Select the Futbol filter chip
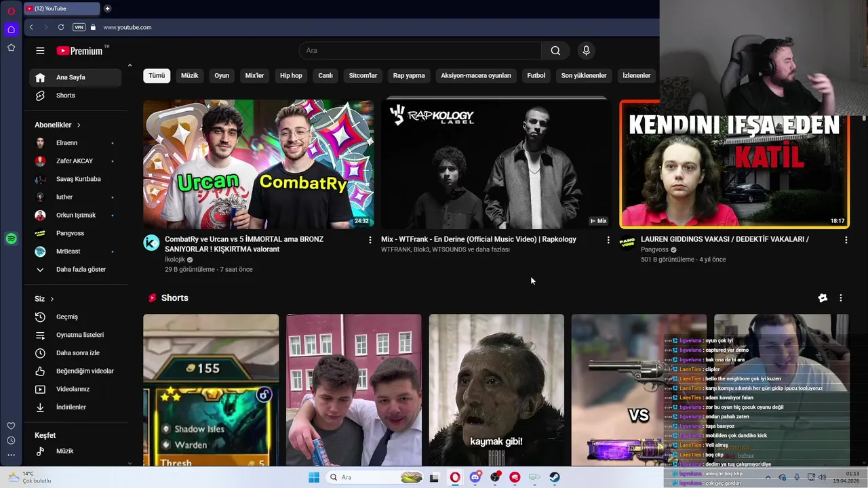868x488 pixels. [536, 75]
